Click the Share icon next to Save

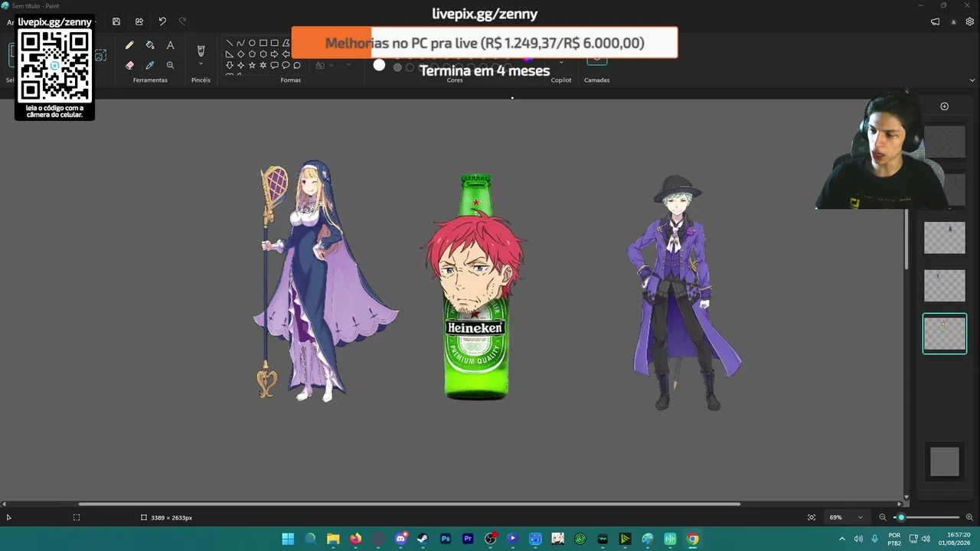coord(139,21)
